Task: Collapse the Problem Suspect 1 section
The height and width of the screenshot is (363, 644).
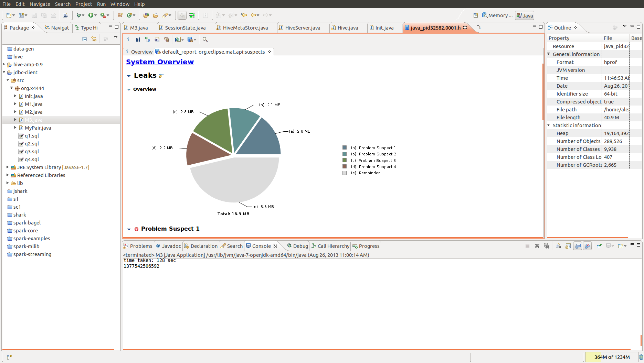Action: pyautogui.click(x=129, y=229)
